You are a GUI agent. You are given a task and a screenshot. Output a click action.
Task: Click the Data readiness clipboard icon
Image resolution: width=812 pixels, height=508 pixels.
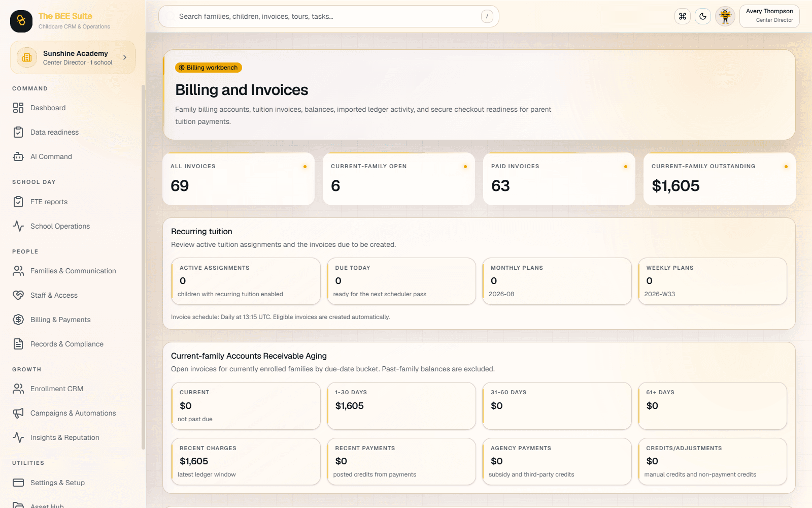point(18,132)
